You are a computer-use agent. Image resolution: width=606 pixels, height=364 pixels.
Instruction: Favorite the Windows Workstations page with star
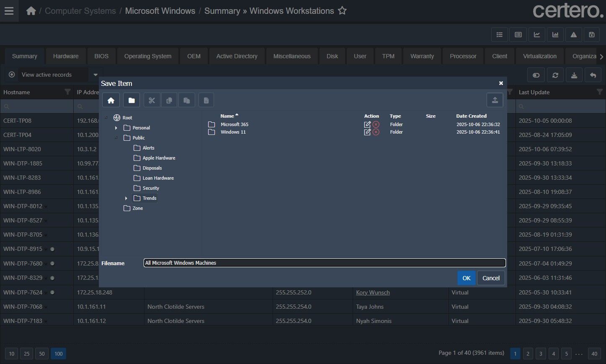342,11
